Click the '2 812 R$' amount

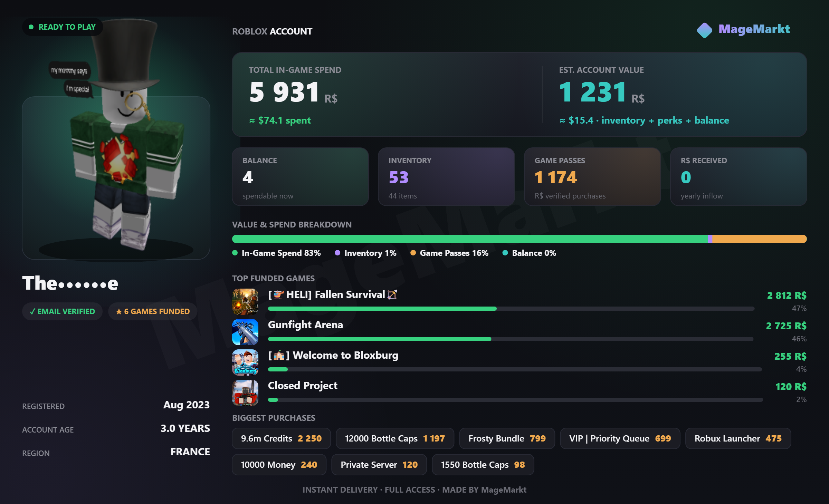click(787, 295)
